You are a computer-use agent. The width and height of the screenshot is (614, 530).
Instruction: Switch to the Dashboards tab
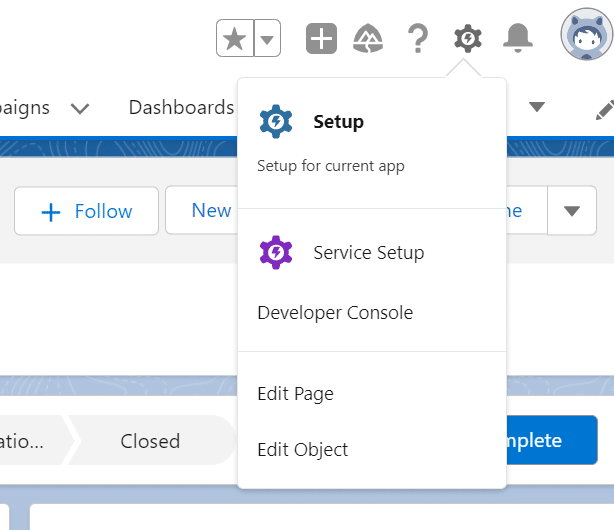(181, 108)
